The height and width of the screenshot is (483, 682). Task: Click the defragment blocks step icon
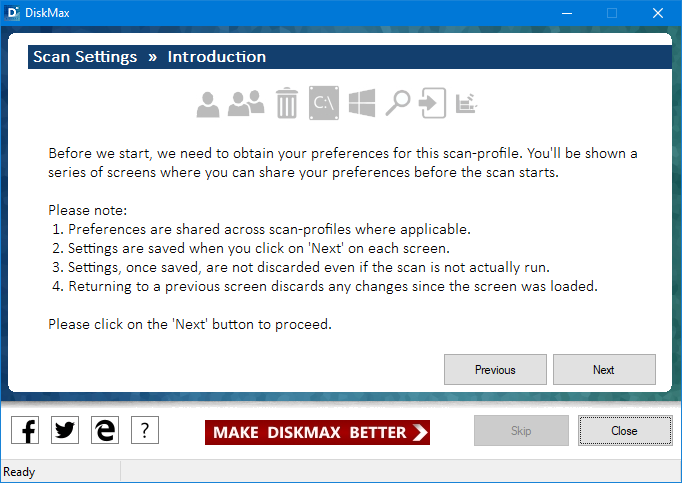coord(466,104)
